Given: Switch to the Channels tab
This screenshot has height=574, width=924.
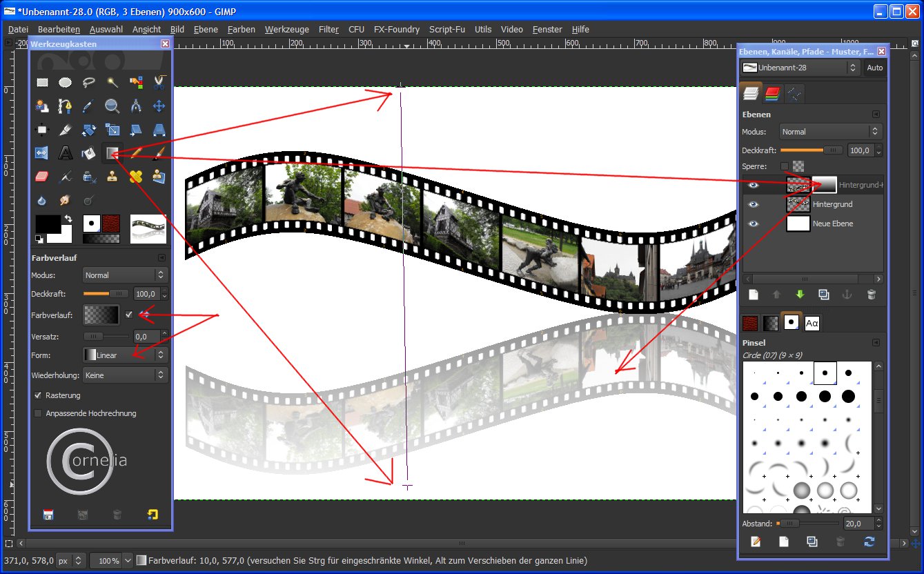Looking at the screenshot, I should [x=773, y=94].
